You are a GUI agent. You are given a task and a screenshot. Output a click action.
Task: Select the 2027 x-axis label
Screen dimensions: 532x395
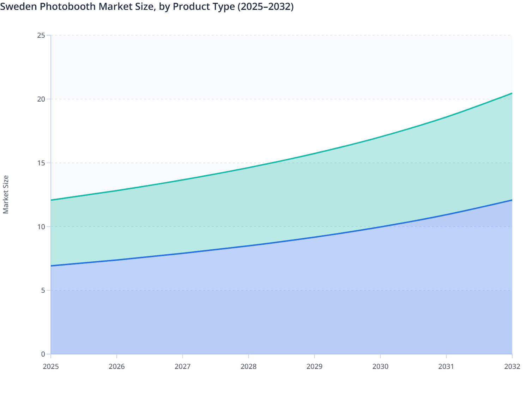pyautogui.click(x=183, y=367)
